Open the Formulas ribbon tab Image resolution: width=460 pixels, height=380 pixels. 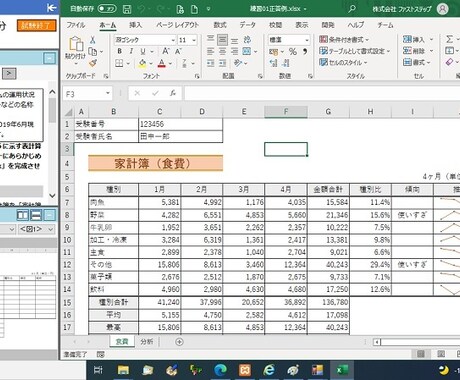click(220, 25)
